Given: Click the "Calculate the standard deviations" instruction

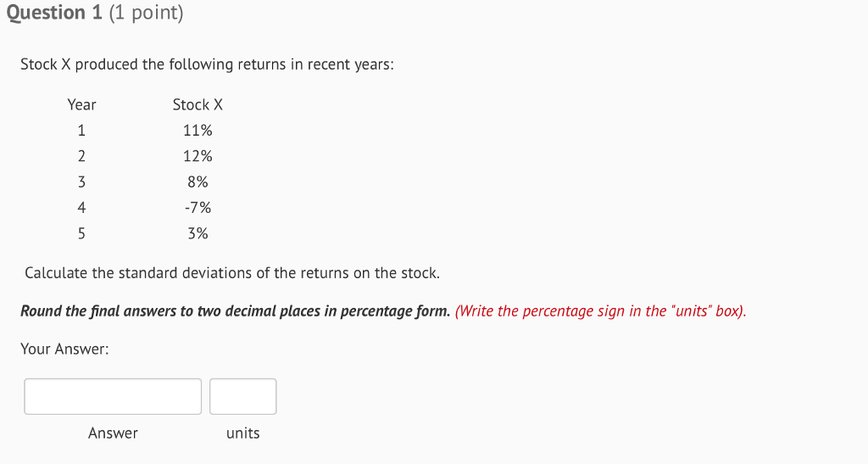Looking at the screenshot, I should [232, 273].
